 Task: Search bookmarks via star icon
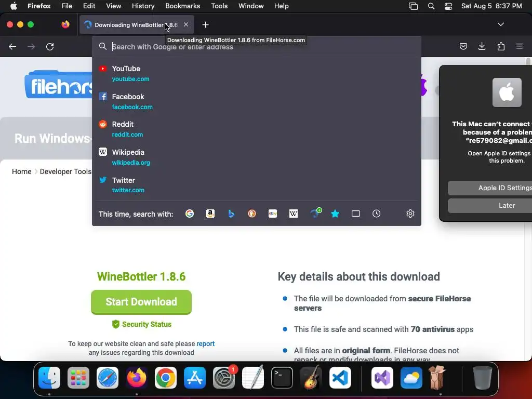tap(335, 214)
